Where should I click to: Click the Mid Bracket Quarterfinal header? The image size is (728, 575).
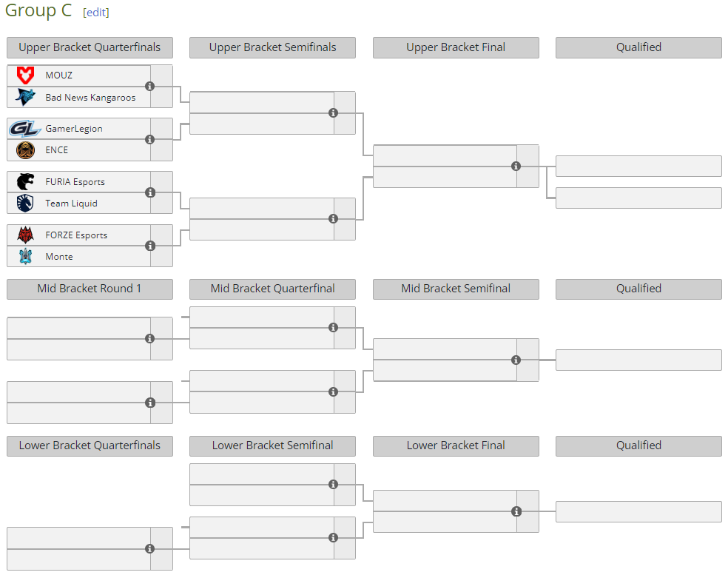(272, 289)
